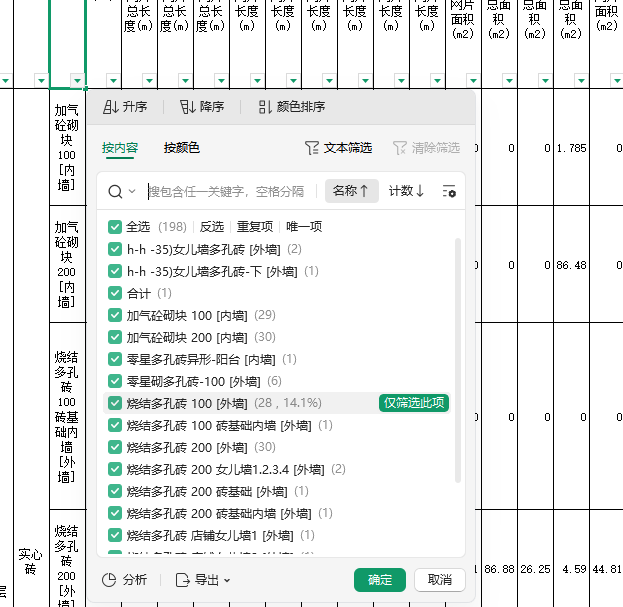
Task: Confirm filter with 确定 button
Action: point(380,580)
